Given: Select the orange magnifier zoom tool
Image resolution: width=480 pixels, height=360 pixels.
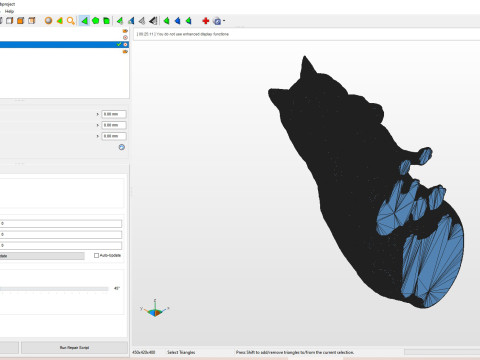Looking at the screenshot, I should click(70, 21).
